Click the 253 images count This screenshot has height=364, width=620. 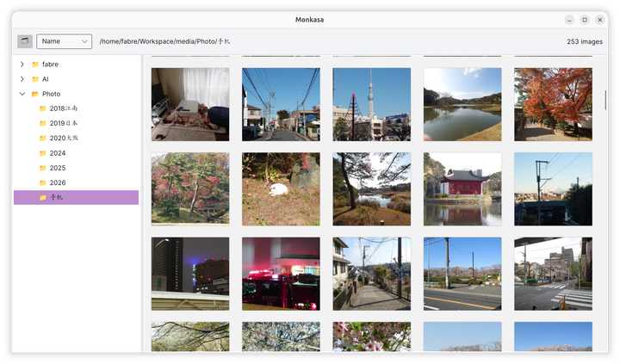coord(585,41)
